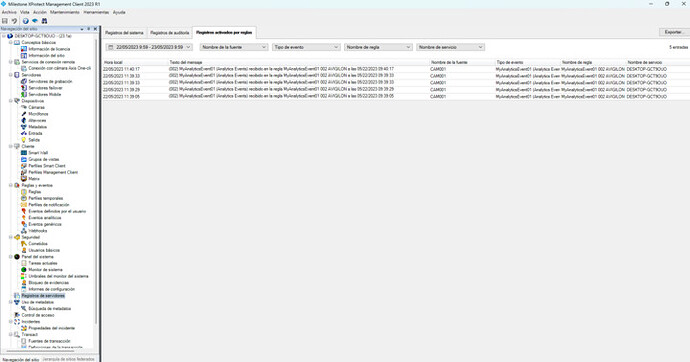
Task: Click the Exportar button
Action: click(673, 32)
